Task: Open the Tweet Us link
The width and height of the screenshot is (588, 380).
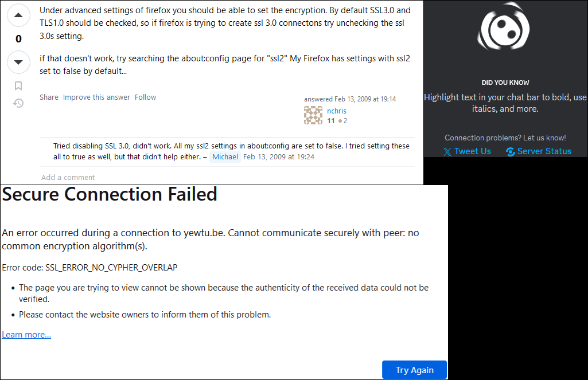Action: click(472, 151)
